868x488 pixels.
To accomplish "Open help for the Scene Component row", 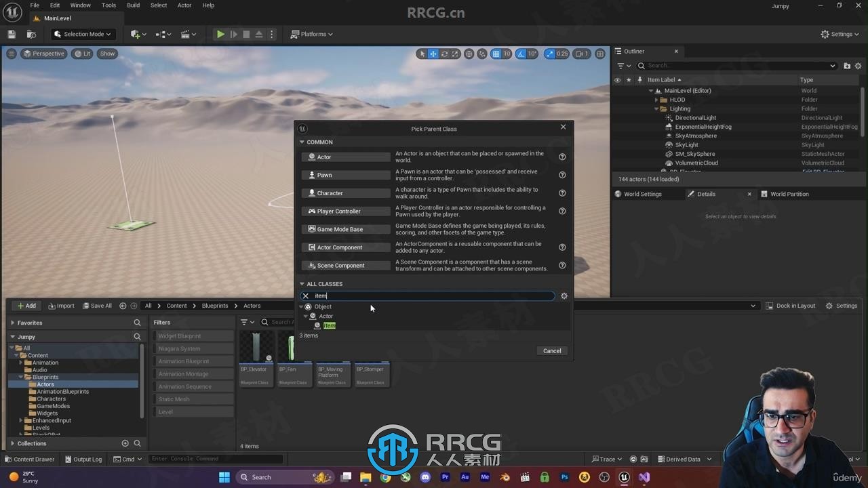I will 562,265.
